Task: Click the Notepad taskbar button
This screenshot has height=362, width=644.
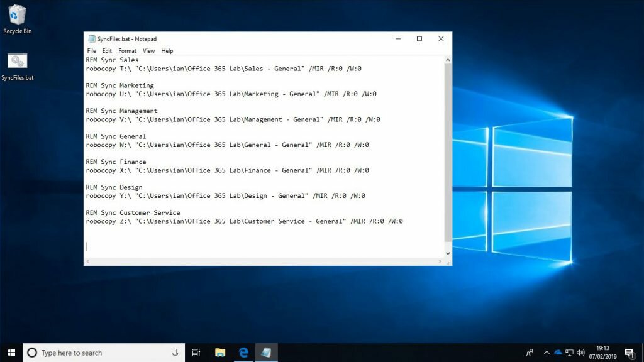Action: click(x=266, y=353)
